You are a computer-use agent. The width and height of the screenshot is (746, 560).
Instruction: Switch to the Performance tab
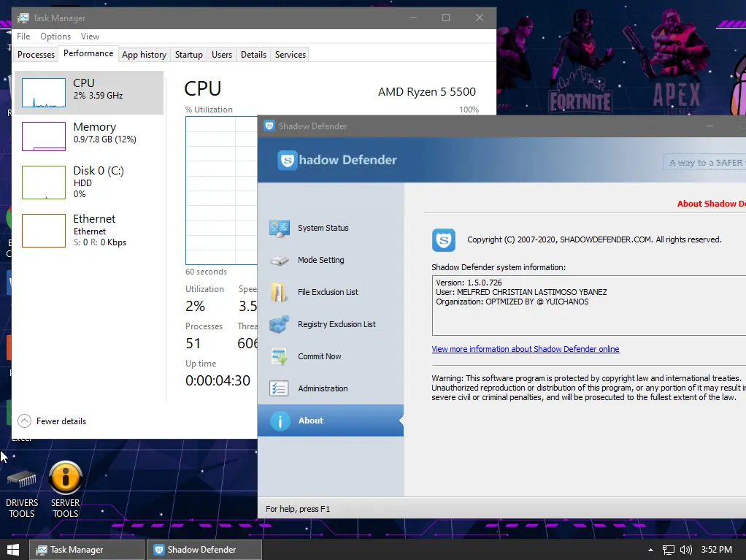click(x=88, y=53)
